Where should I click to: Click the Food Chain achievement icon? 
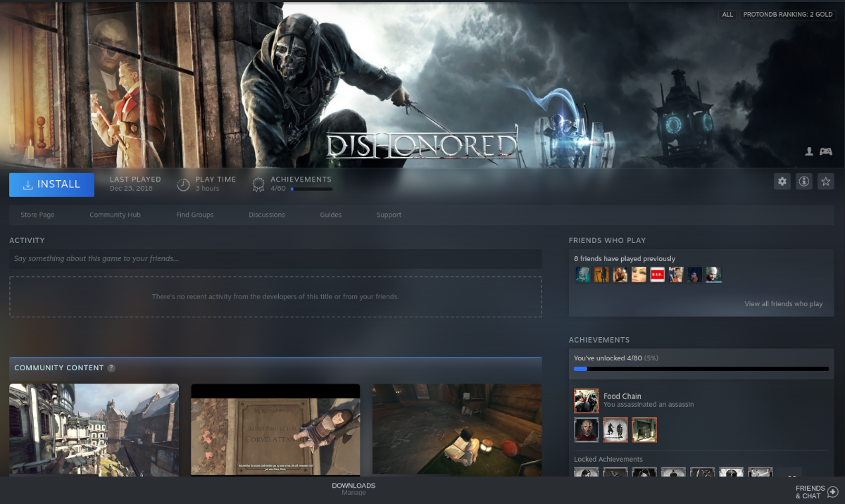coord(587,401)
